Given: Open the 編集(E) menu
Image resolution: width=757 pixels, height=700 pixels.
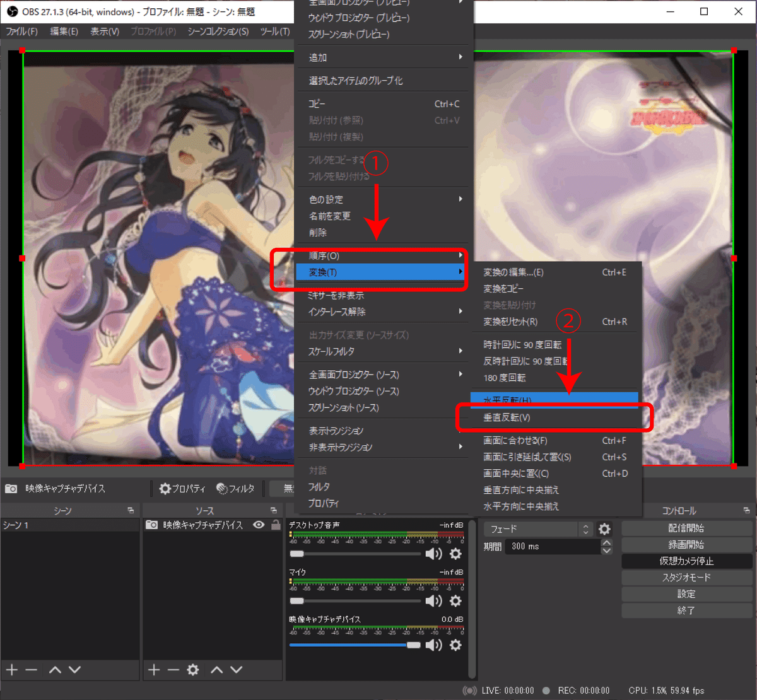Looking at the screenshot, I should click(64, 31).
